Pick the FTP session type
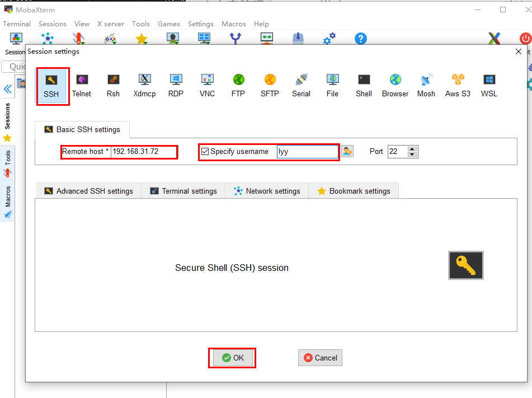Screen dimensions: 532x398 pyautogui.click(x=238, y=86)
